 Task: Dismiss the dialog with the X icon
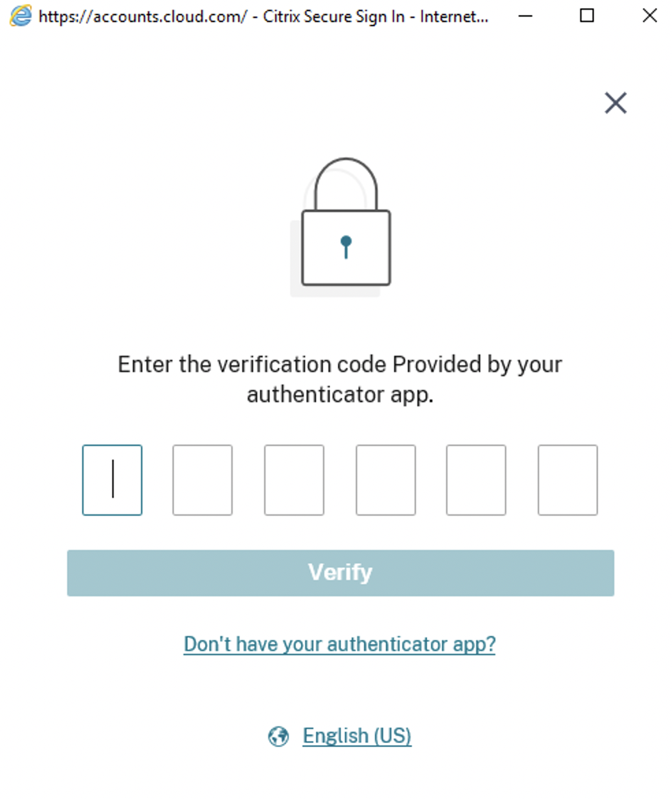point(615,103)
